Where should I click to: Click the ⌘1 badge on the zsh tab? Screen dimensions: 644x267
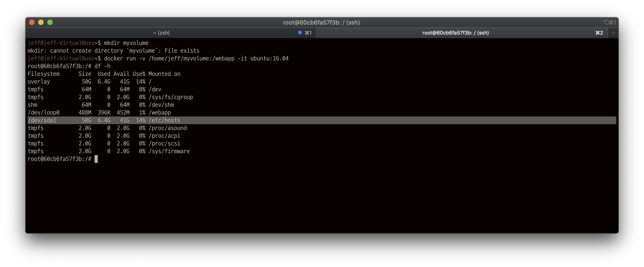[309, 33]
